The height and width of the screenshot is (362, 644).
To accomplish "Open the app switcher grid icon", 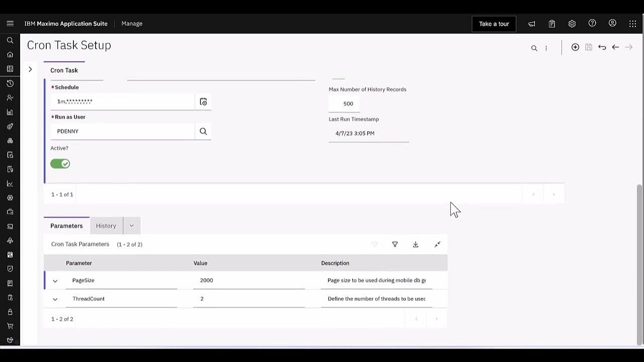I will [x=632, y=24].
